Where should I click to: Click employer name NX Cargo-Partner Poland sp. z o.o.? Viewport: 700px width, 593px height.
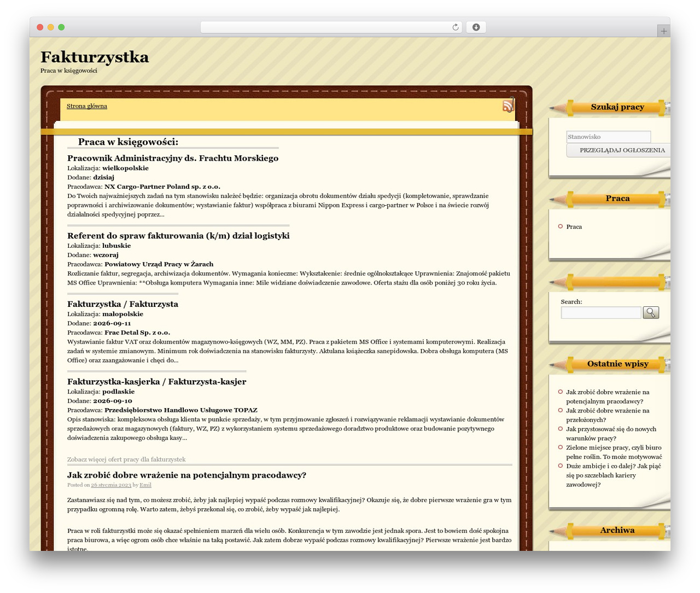pos(162,187)
